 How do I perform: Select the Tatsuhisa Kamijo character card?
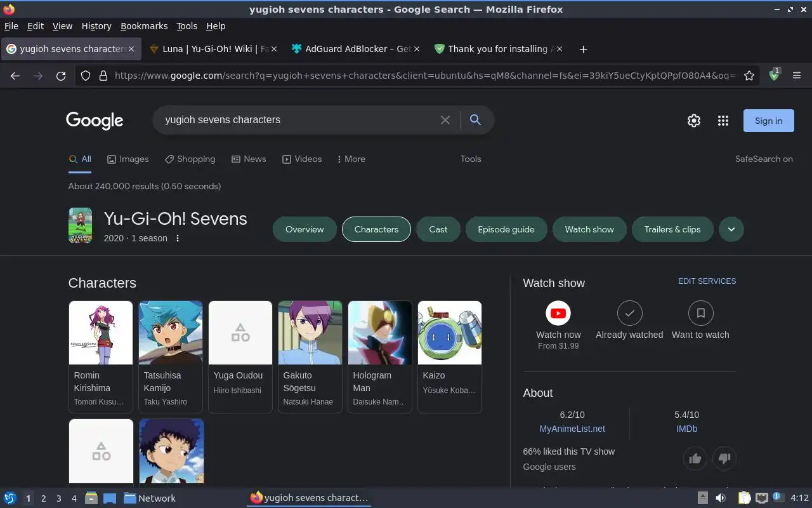point(171,357)
